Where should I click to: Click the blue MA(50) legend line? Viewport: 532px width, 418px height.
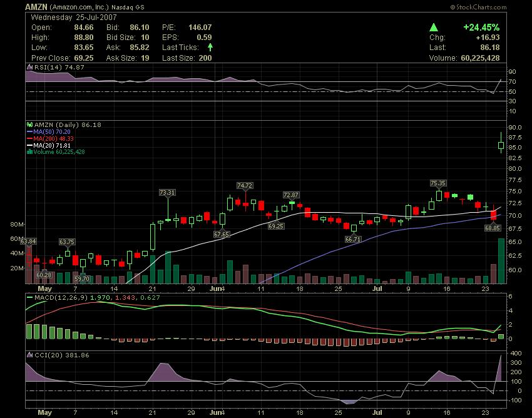pos(30,131)
